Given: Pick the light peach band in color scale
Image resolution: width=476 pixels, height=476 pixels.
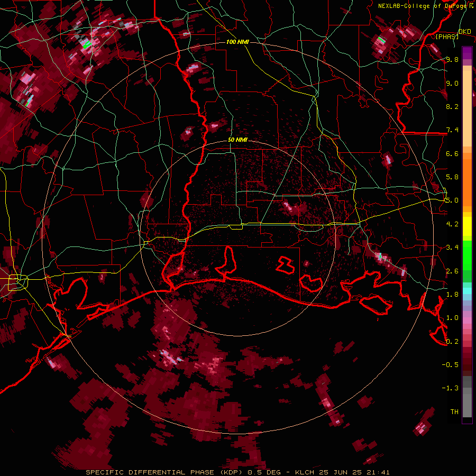Looking at the screenshot, I should tap(467, 109).
